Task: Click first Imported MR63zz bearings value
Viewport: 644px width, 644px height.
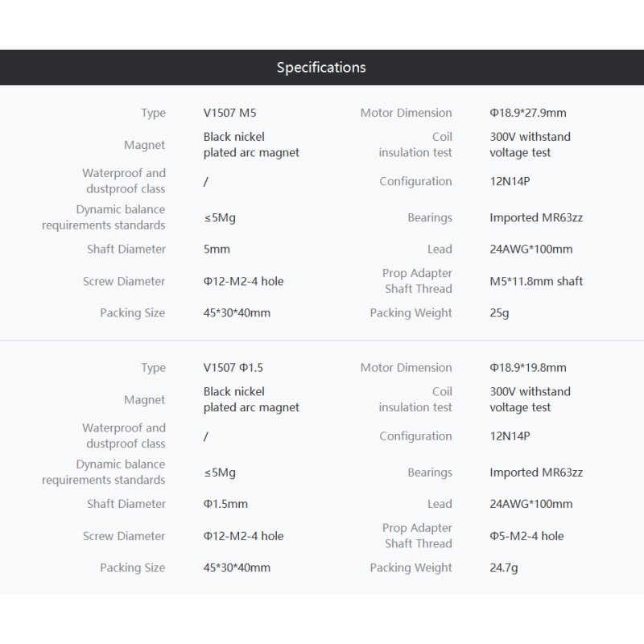Action: [x=536, y=217]
